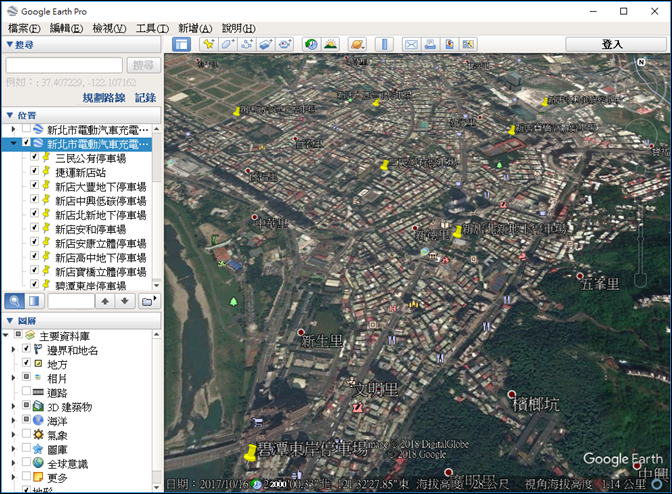Record a tour with the camera icon

pos(285,44)
